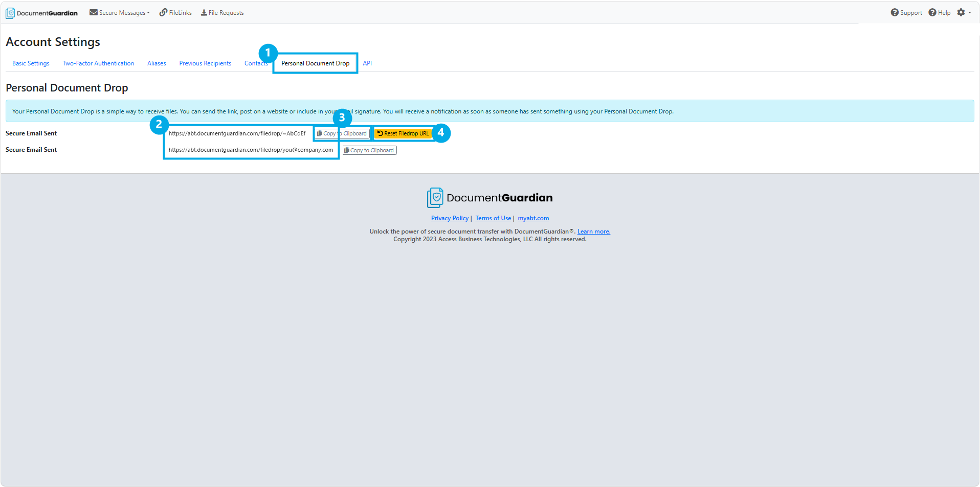This screenshot has width=980, height=487.
Task: Switch to the Two-Factor Authentication tab
Action: click(x=98, y=63)
